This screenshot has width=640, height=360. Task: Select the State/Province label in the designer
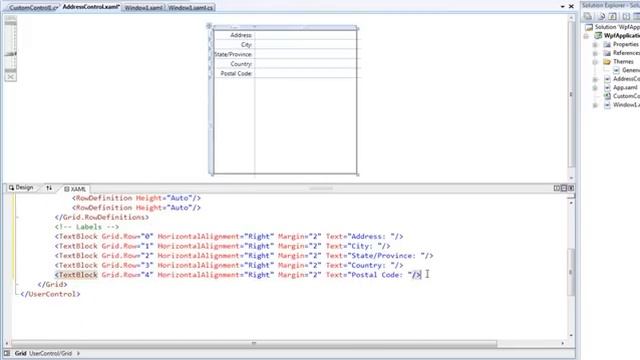tap(233, 54)
